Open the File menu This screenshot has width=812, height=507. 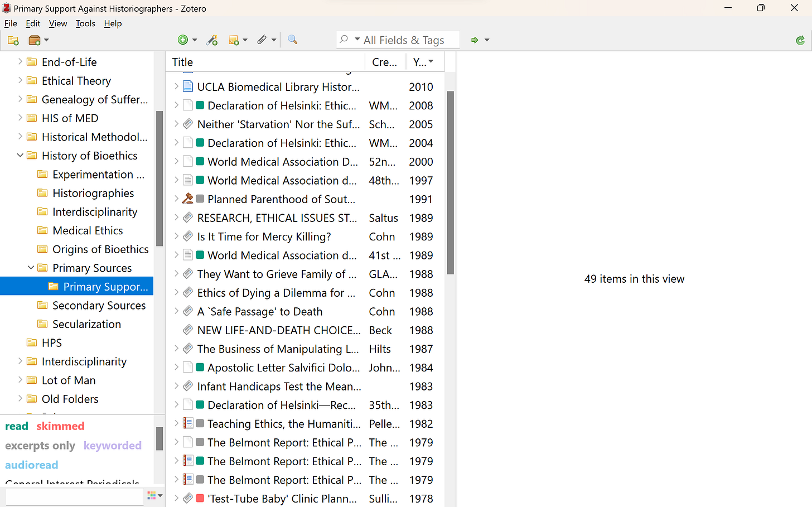(x=11, y=23)
